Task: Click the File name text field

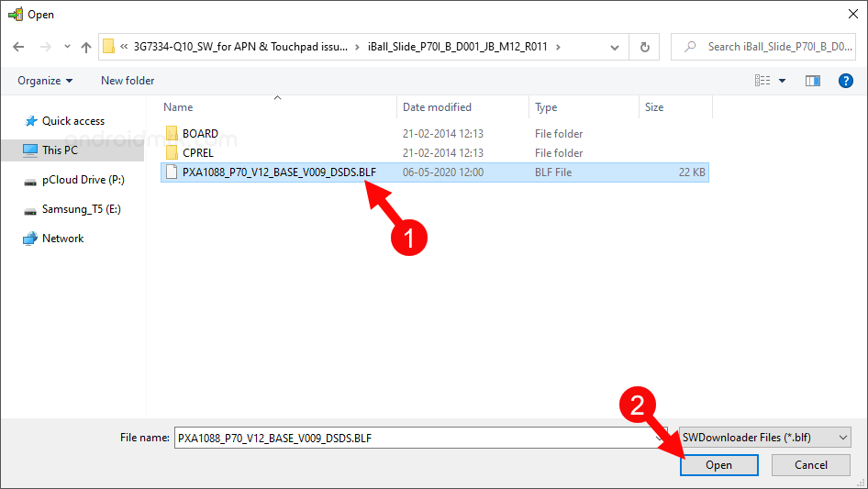Action: pyautogui.click(x=413, y=439)
